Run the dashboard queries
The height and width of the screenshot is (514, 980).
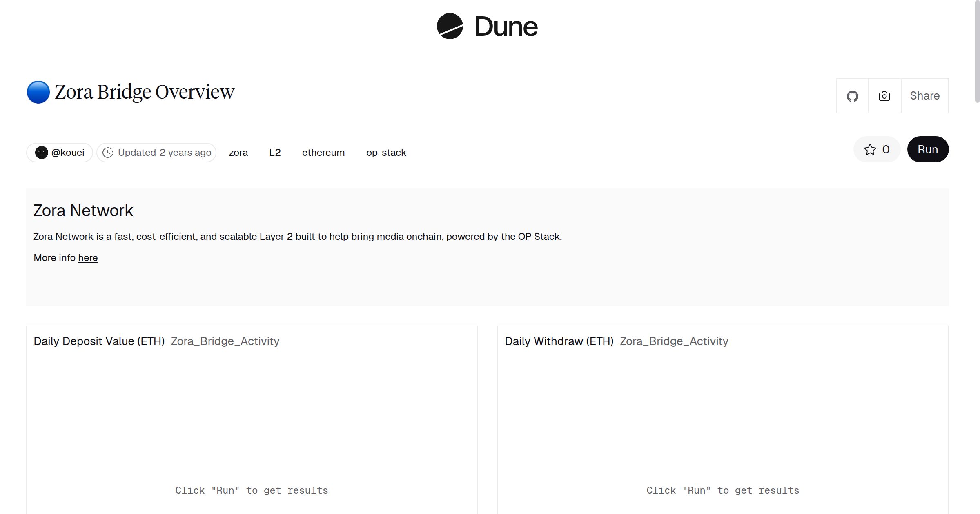click(927, 149)
